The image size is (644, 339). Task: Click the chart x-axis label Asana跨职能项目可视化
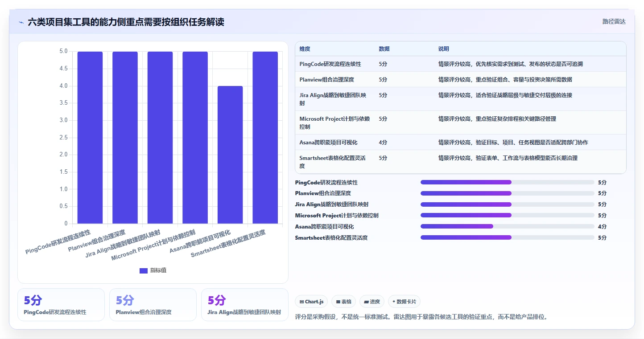click(200, 241)
